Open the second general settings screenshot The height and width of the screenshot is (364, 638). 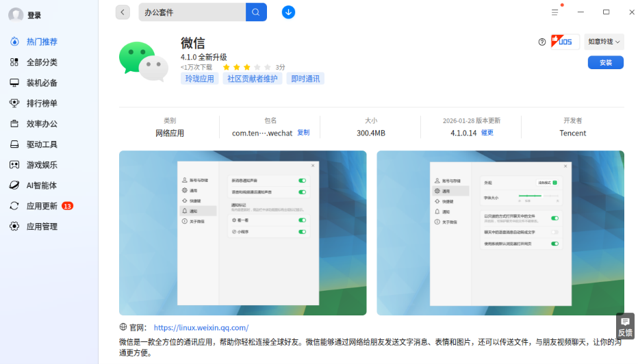[500, 233]
